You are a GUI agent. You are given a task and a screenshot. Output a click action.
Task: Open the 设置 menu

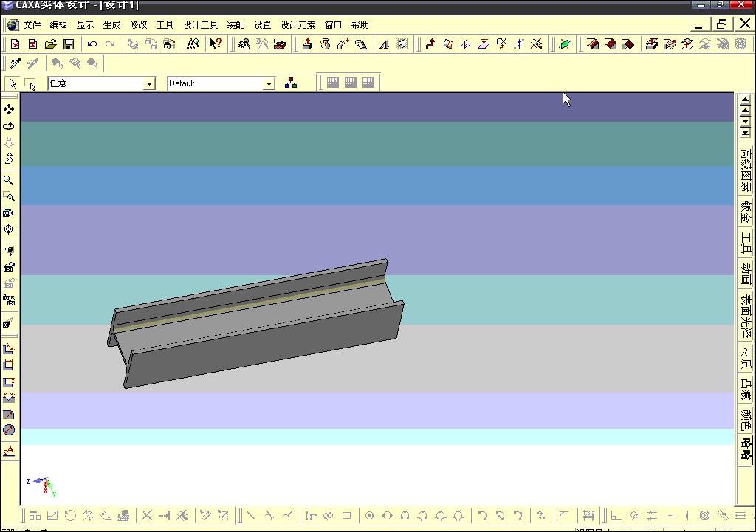[262, 25]
